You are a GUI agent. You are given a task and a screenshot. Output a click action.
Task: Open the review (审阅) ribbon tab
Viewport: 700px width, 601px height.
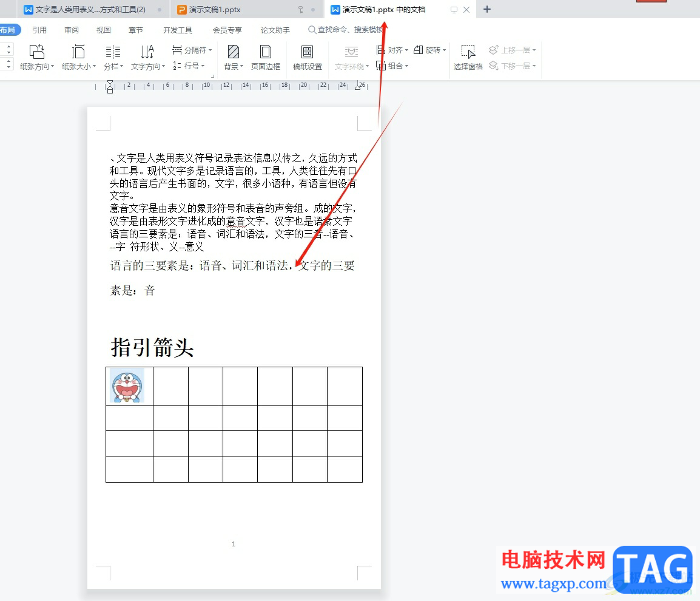(x=72, y=30)
